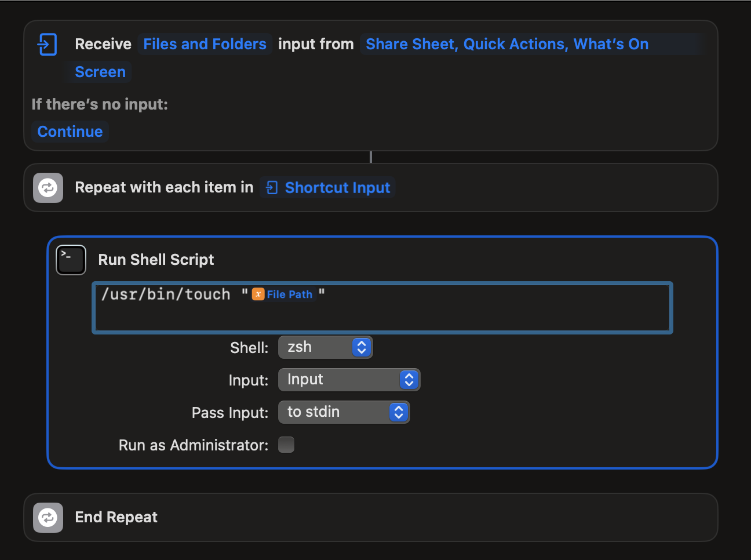Select the Run Shell Script action title
The image size is (751, 560).
pos(156,260)
